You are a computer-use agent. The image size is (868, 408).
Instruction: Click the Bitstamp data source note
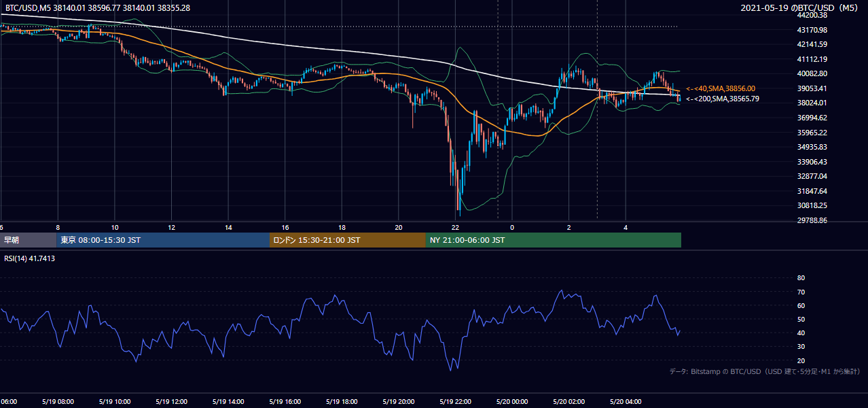[765, 371]
